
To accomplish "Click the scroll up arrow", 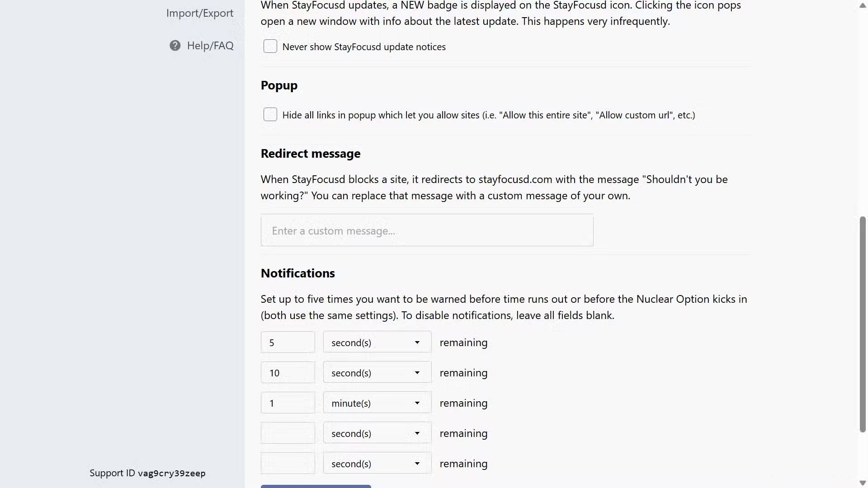I will coord(863,5).
